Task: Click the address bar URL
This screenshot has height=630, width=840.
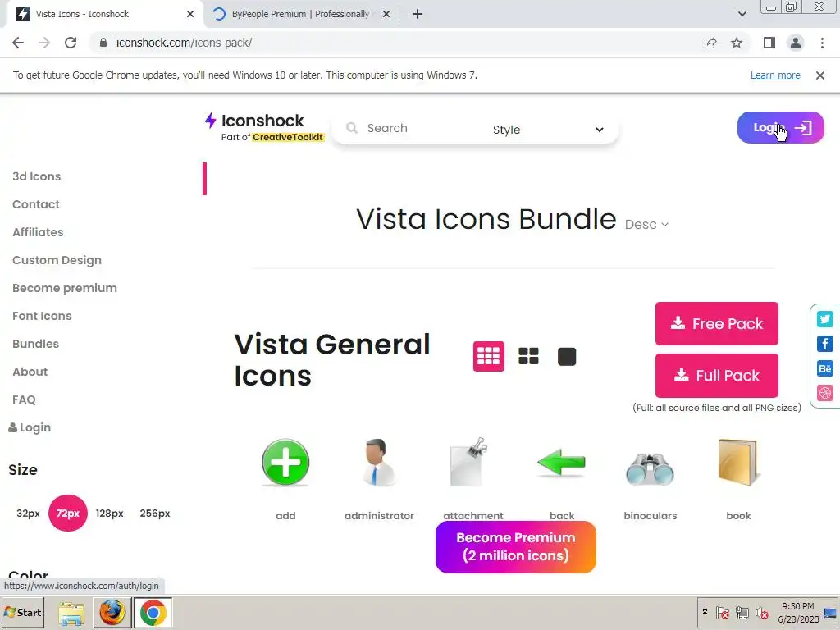Action: click(x=184, y=43)
